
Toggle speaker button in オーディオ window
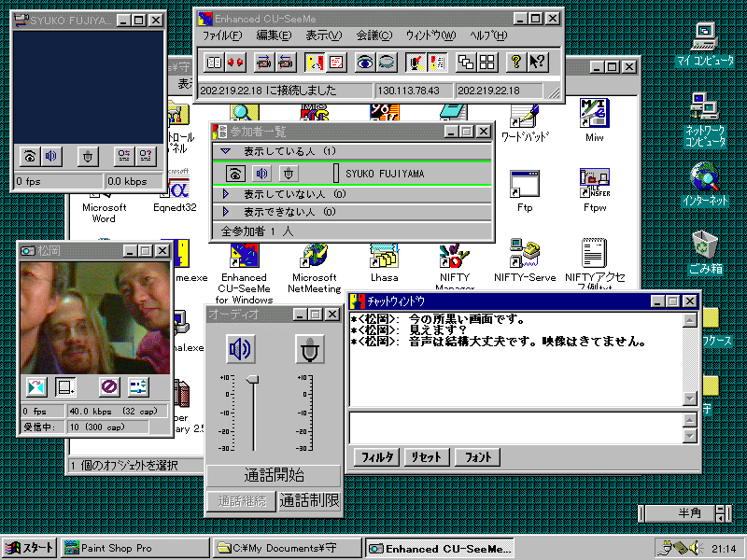240,349
